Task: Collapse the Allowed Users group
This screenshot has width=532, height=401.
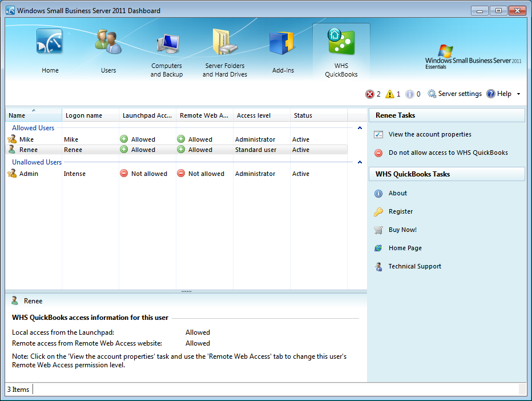Action: (x=360, y=128)
